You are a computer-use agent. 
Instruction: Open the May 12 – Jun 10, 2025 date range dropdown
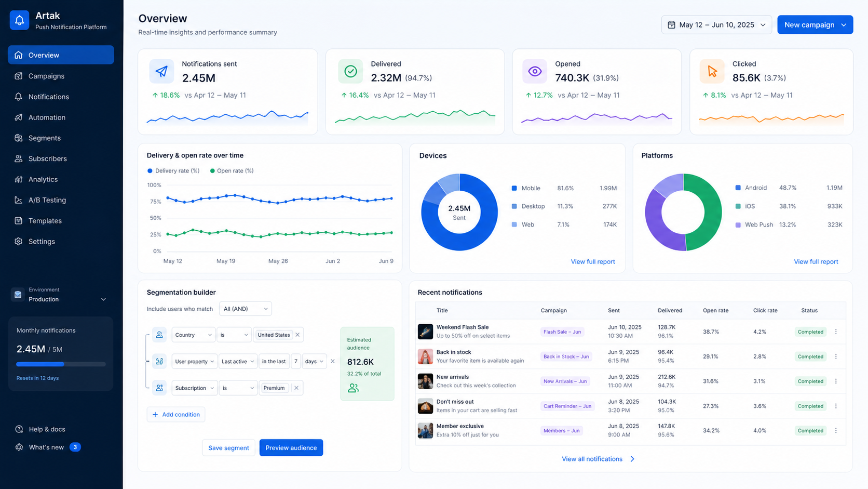pyautogui.click(x=716, y=25)
